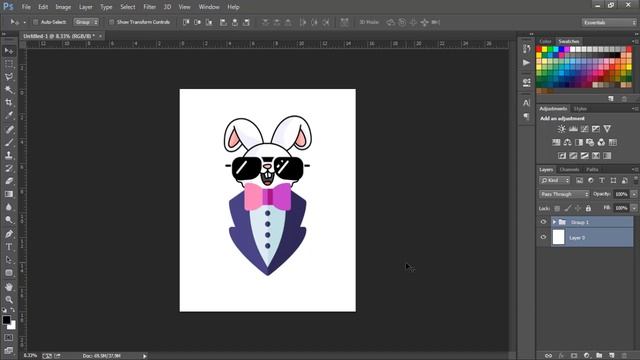Add a Color Balance adjustment

point(567,142)
